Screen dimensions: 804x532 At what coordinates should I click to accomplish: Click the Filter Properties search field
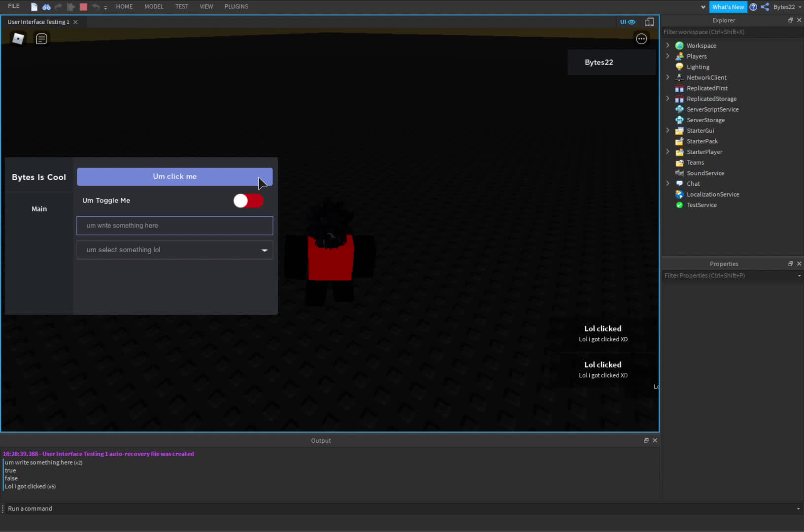729,276
